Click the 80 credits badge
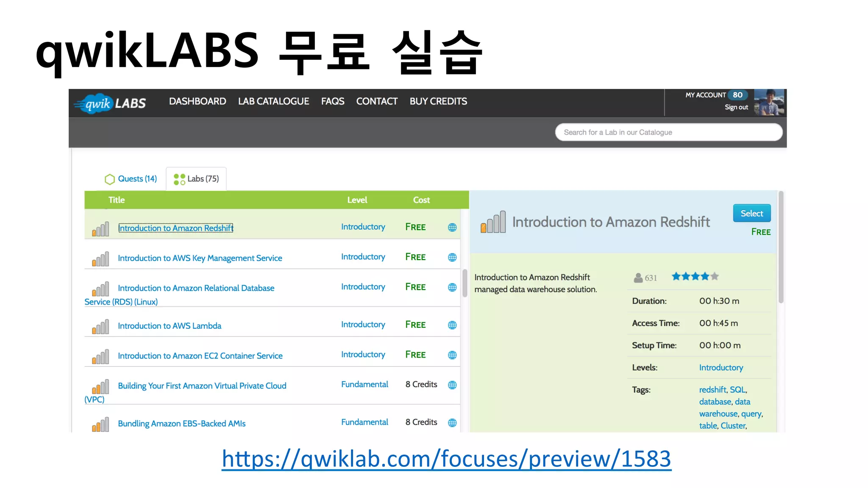Viewport: 868px width, 488px height. (x=737, y=95)
